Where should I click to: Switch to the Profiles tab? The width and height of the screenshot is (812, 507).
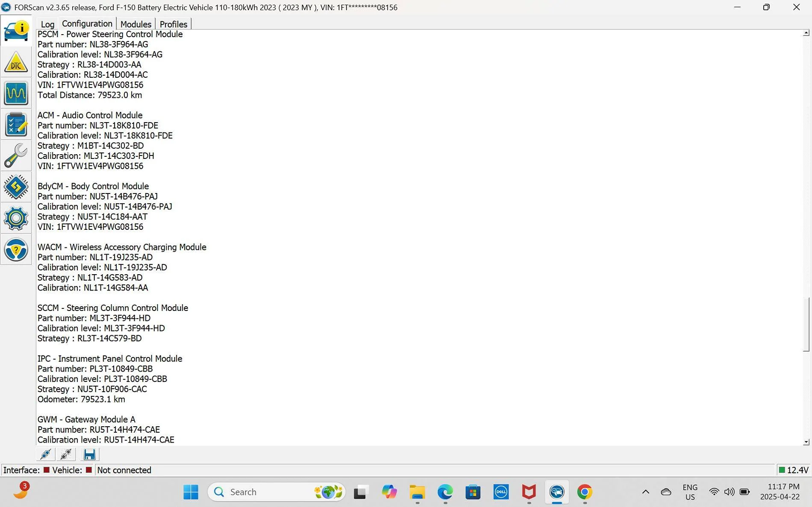[173, 24]
